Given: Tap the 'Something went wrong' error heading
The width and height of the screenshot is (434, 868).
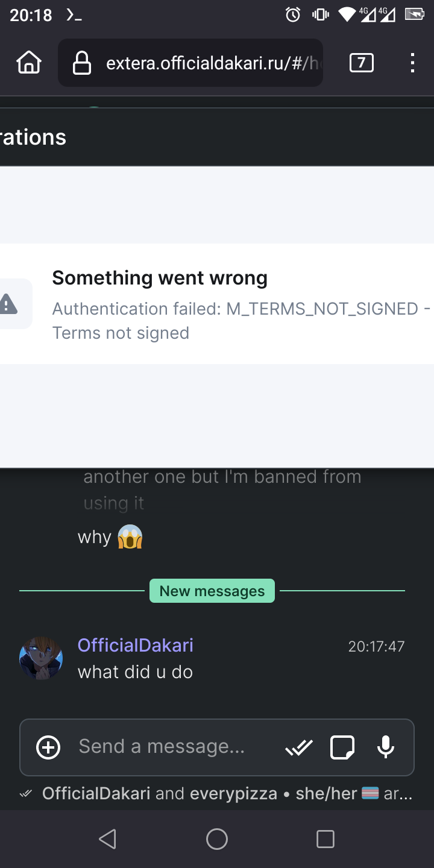Looking at the screenshot, I should (x=160, y=278).
